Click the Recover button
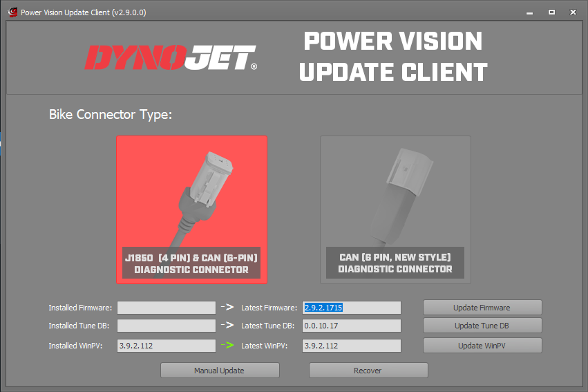588x392 pixels. (x=368, y=371)
